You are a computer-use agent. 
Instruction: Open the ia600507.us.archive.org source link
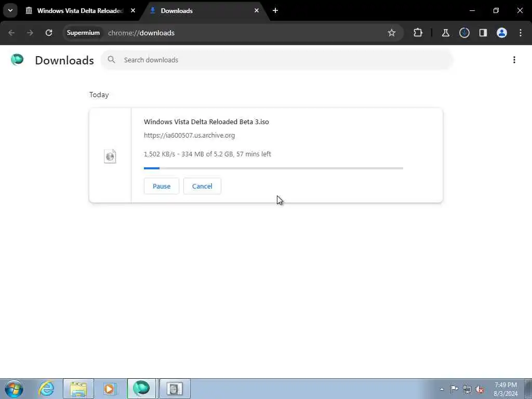click(x=189, y=136)
